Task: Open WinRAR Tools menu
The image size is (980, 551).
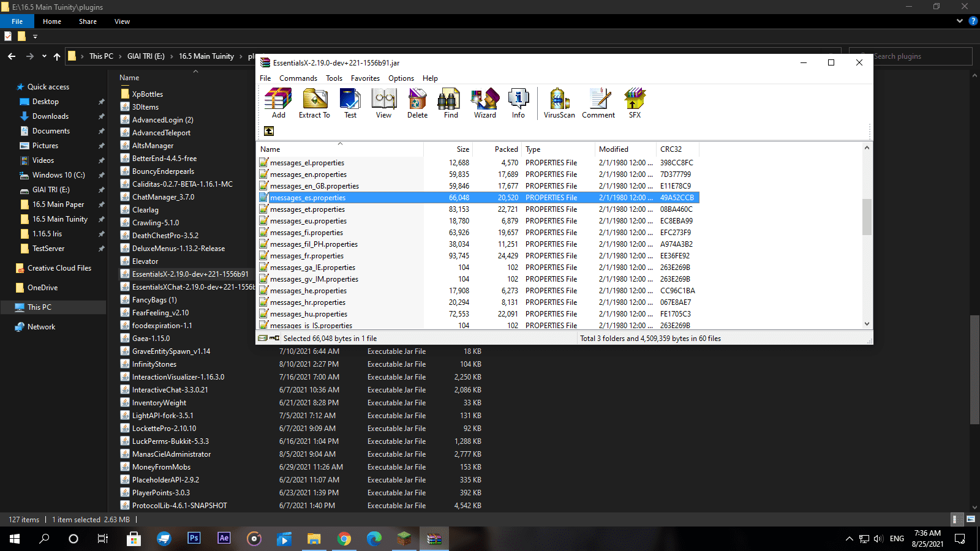Action: pos(334,78)
